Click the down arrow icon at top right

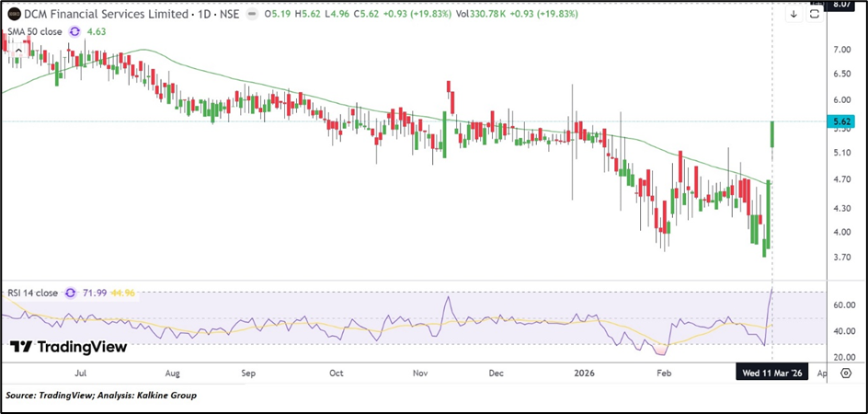794,15
